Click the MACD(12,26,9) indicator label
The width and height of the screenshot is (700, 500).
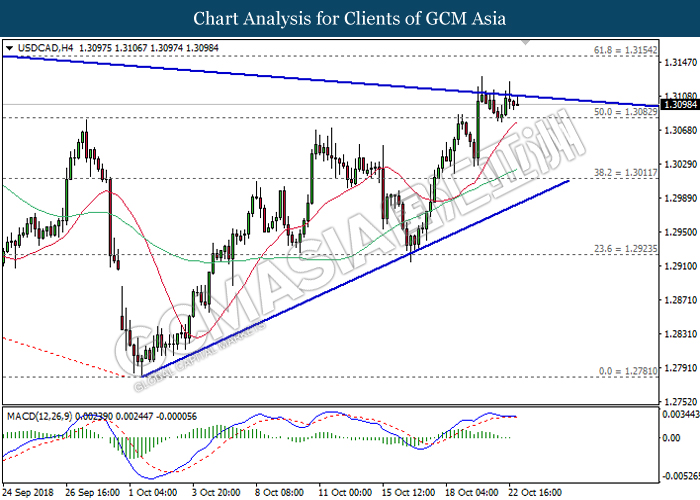[43, 415]
